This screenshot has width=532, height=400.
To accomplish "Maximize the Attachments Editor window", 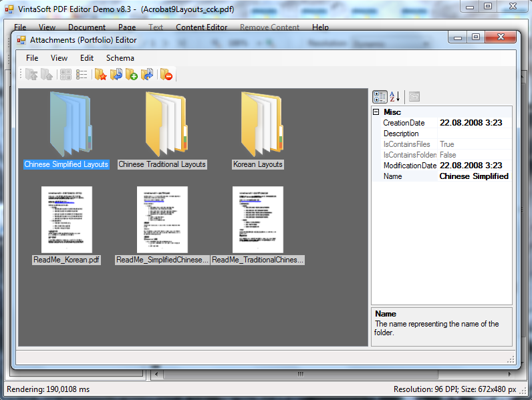I will point(476,37).
